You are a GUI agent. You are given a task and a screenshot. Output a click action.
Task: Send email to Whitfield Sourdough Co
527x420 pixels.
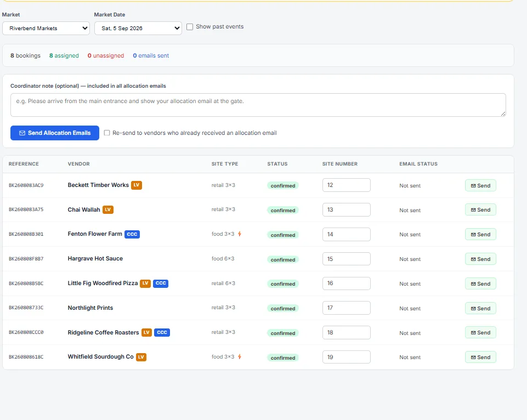(x=480, y=357)
